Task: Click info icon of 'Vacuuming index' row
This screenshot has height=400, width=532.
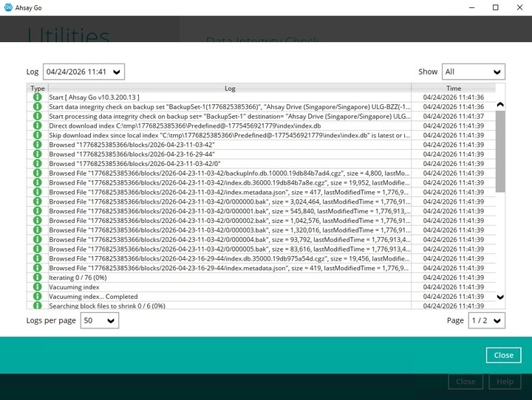Action: tap(38, 287)
